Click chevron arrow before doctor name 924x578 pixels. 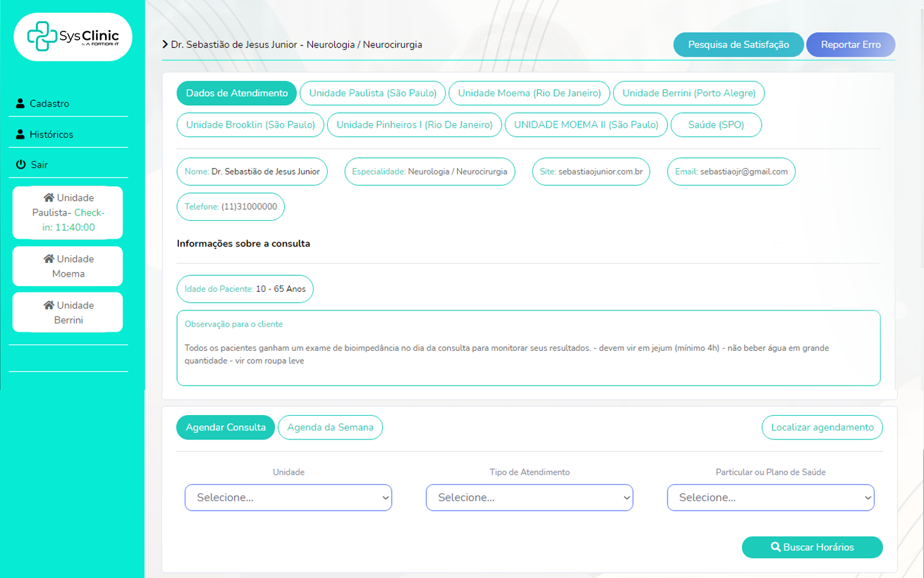165,44
